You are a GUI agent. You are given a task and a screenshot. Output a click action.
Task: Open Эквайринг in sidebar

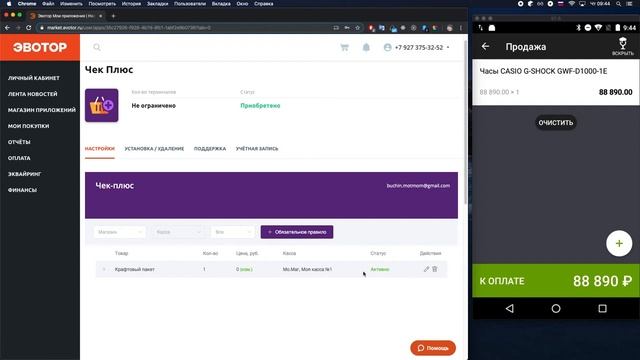coord(24,174)
